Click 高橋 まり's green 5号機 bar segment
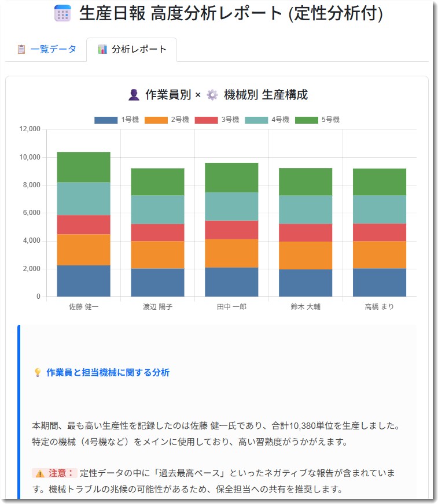This screenshot has height=504, width=438. pos(380,182)
